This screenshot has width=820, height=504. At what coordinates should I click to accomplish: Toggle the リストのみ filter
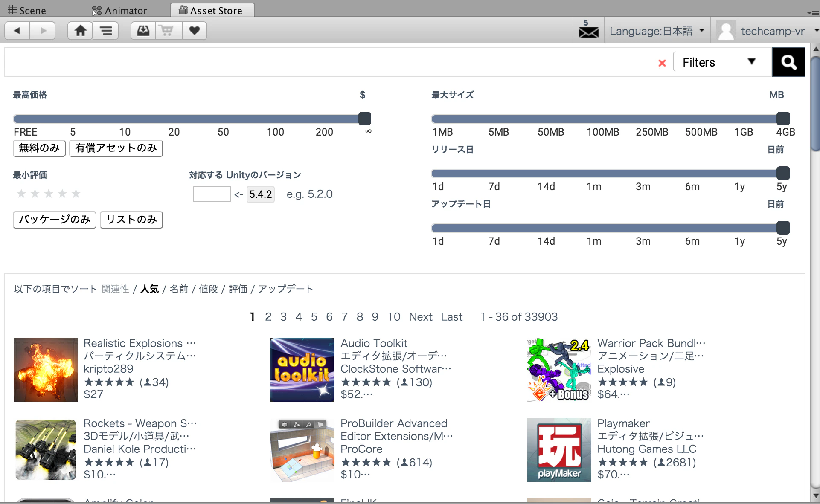pos(131,220)
